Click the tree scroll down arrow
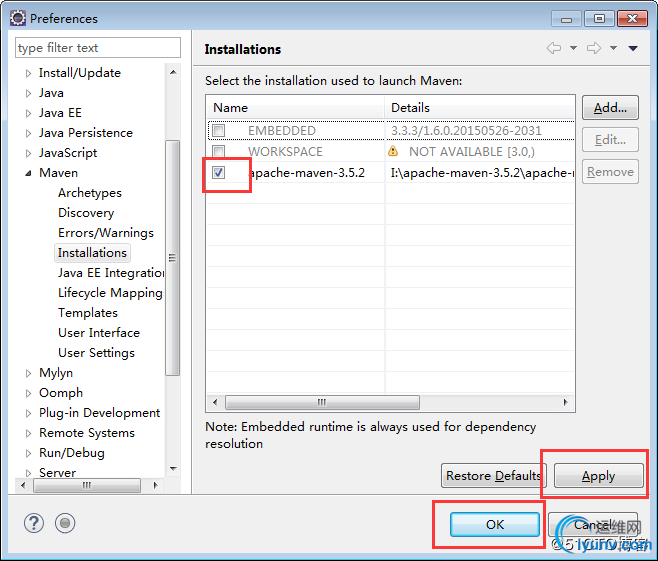Image resolution: width=658 pixels, height=561 pixels. tap(173, 469)
